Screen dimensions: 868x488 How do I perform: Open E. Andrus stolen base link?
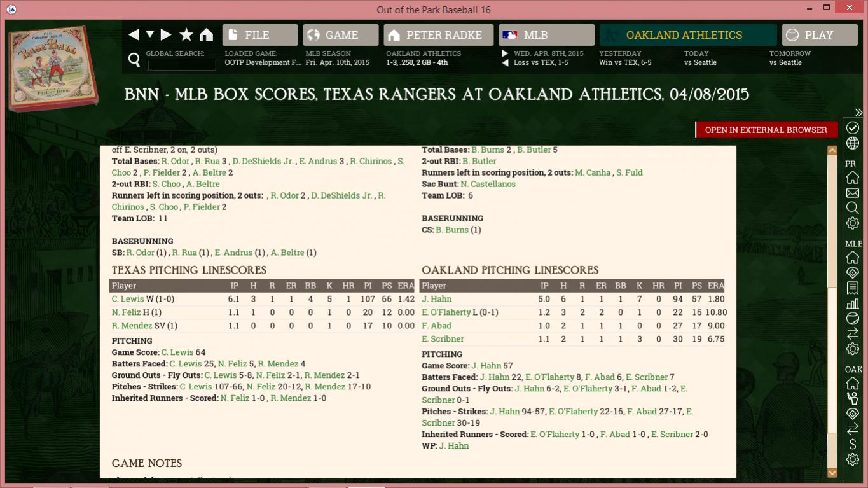coord(233,253)
